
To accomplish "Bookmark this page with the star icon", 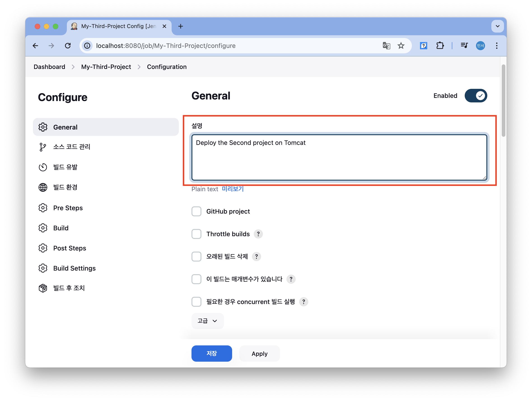I will click(x=401, y=46).
